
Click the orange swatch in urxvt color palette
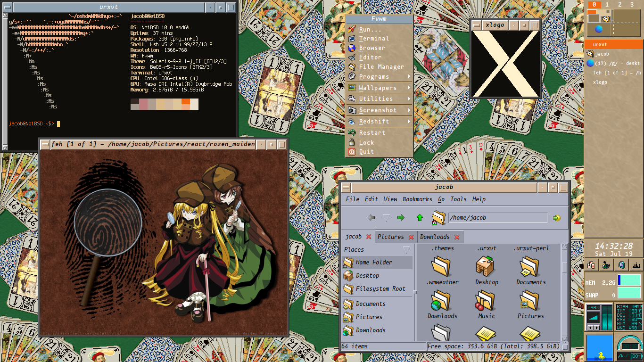(186, 101)
